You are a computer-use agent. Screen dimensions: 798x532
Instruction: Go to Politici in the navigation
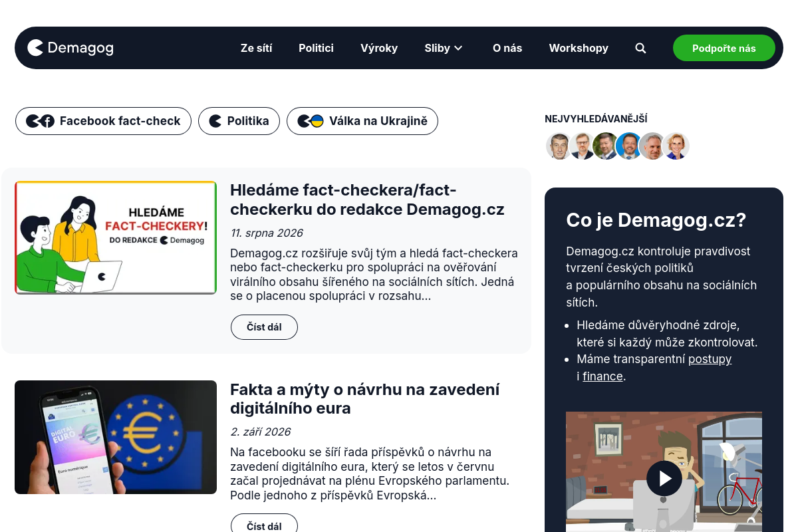tap(316, 48)
